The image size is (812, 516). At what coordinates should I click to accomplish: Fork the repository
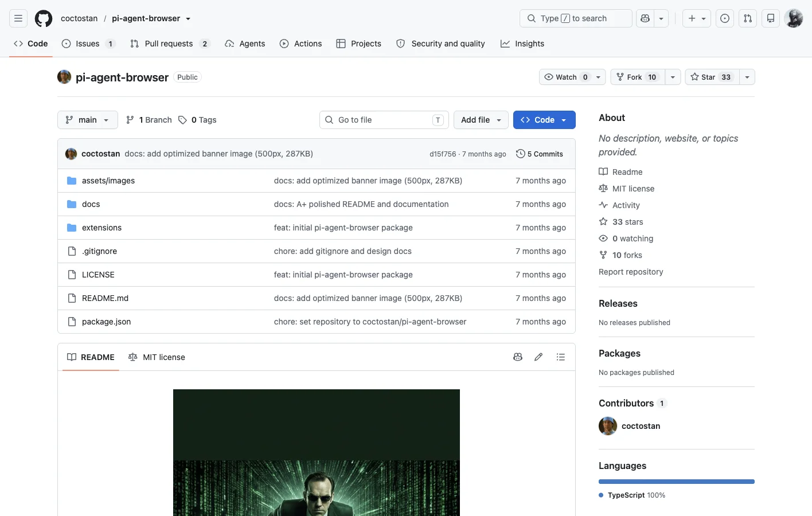coord(638,77)
